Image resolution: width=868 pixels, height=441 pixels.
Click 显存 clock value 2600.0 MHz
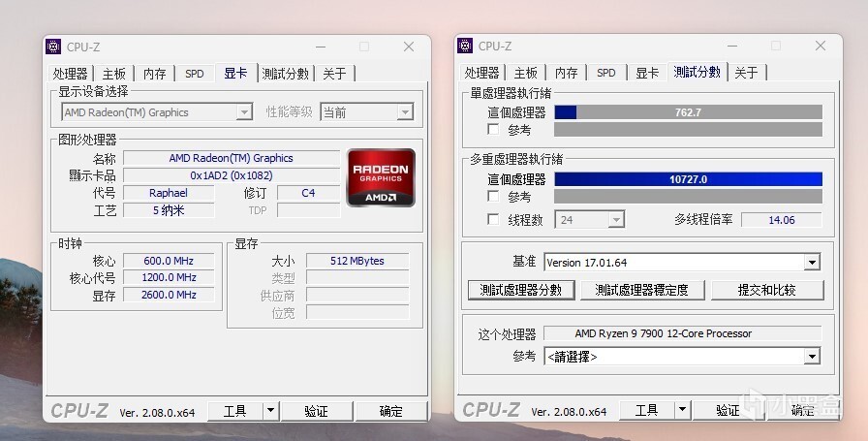pyautogui.click(x=169, y=295)
